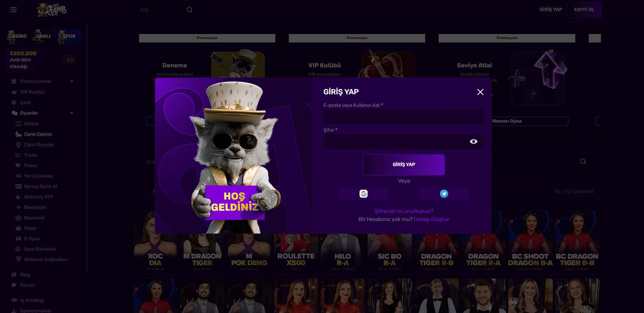Click the purple Giriş Yap submit button
644x313 pixels.
(x=404, y=165)
